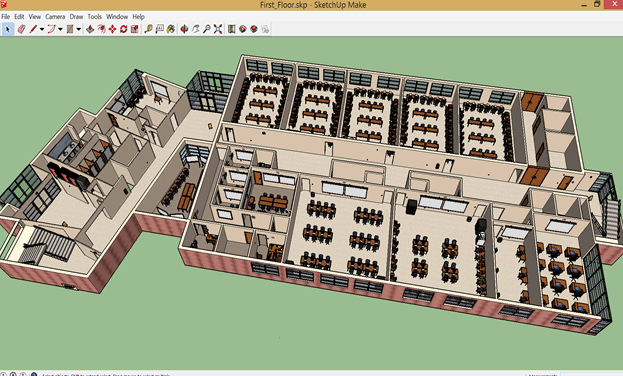Open the Window menu
The height and width of the screenshot is (376, 623).
[117, 17]
